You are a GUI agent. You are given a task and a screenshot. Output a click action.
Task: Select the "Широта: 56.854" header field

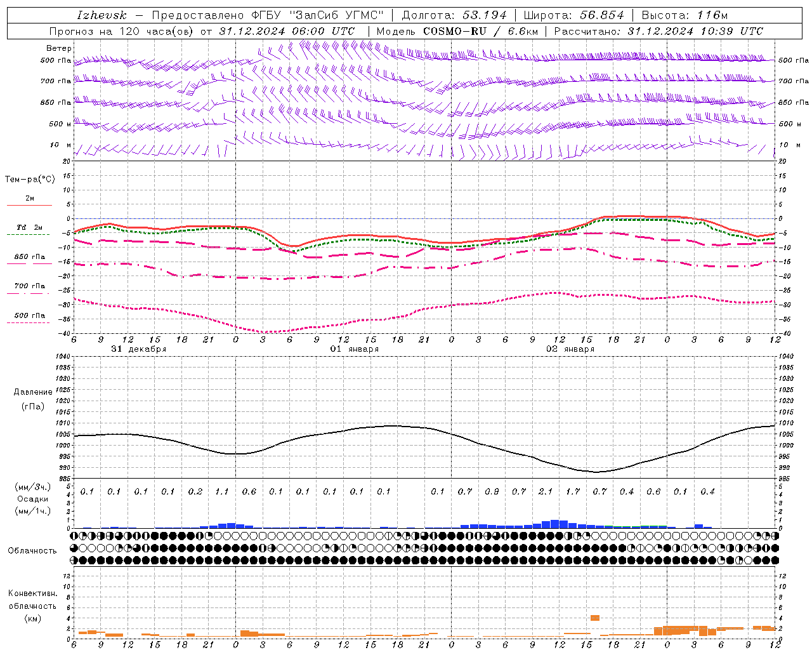tap(573, 15)
